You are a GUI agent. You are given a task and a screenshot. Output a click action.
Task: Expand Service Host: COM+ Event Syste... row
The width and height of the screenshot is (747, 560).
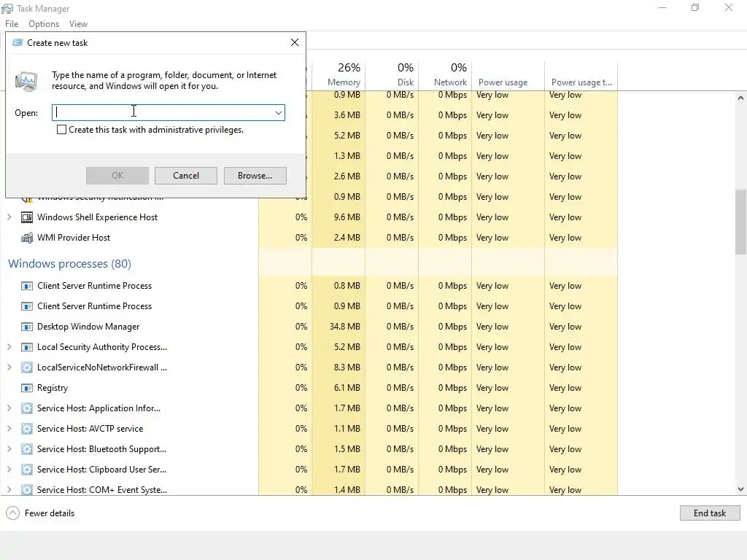pyautogui.click(x=9, y=489)
